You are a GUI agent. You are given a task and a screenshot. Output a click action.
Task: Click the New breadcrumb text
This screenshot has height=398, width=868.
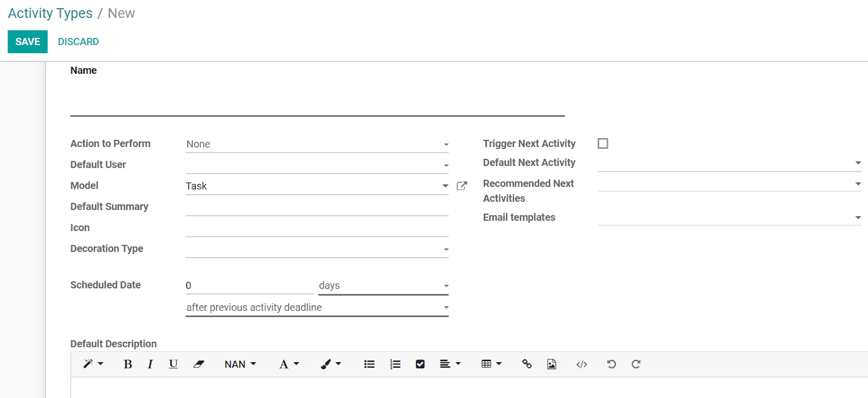[x=122, y=14]
